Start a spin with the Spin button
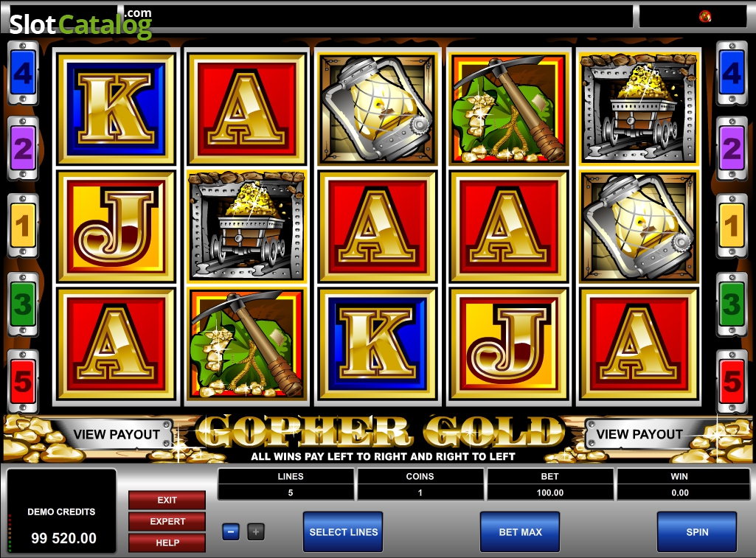756x558 pixels. pyautogui.click(x=697, y=532)
